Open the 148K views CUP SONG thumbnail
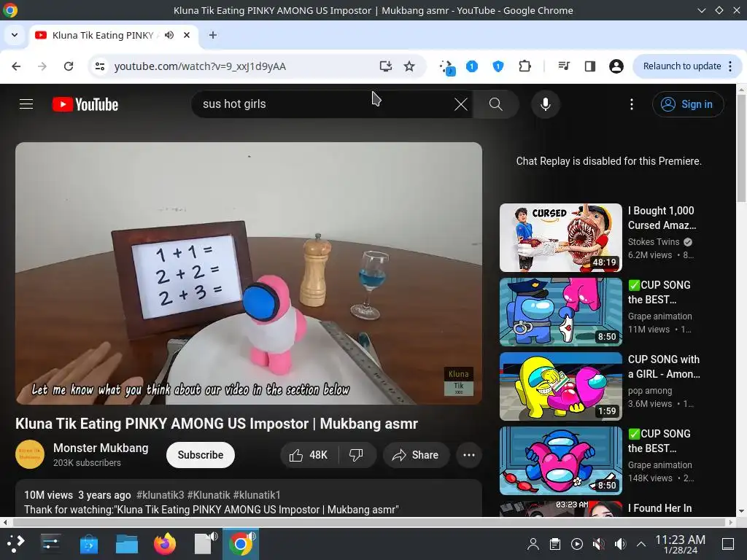 click(561, 461)
